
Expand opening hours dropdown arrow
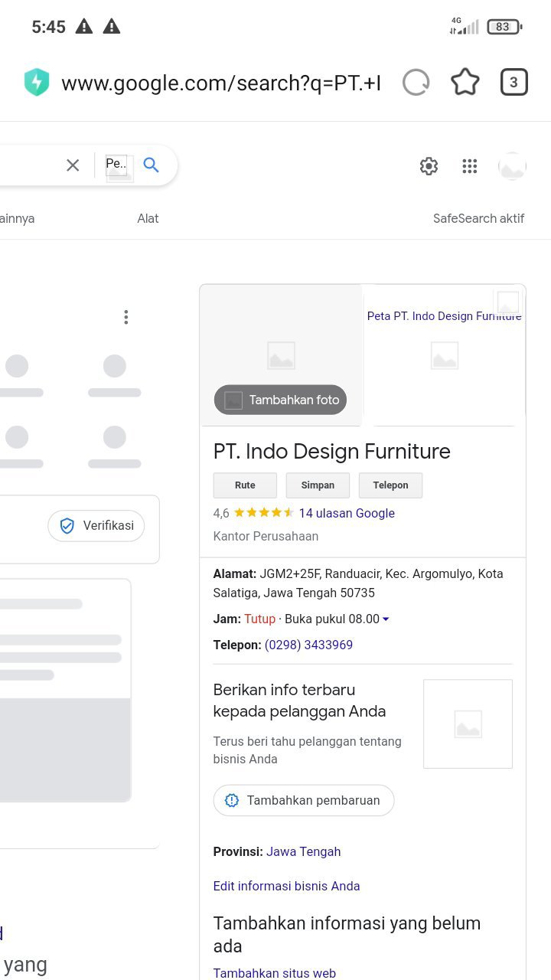[x=386, y=619]
